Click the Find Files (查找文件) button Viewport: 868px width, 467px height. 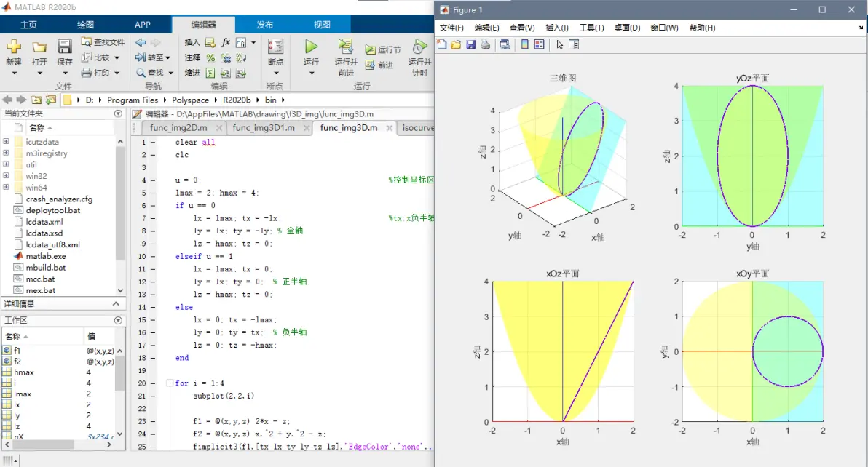[x=103, y=42]
